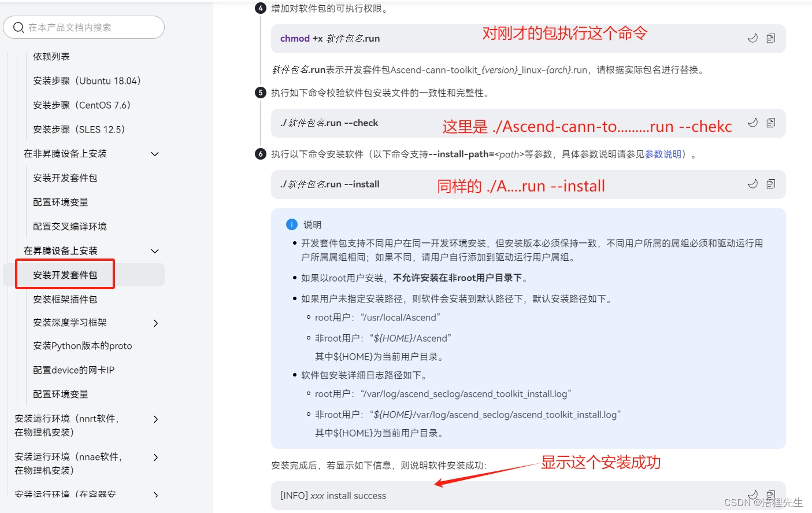Click 安装完成后，若显示如下信息 sentence
812x513 pixels.
tap(379, 465)
